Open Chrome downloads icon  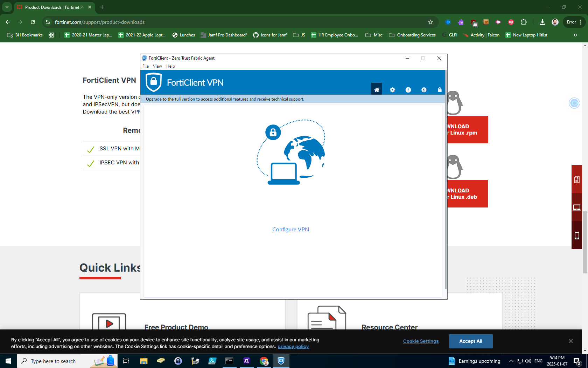(542, 22)
